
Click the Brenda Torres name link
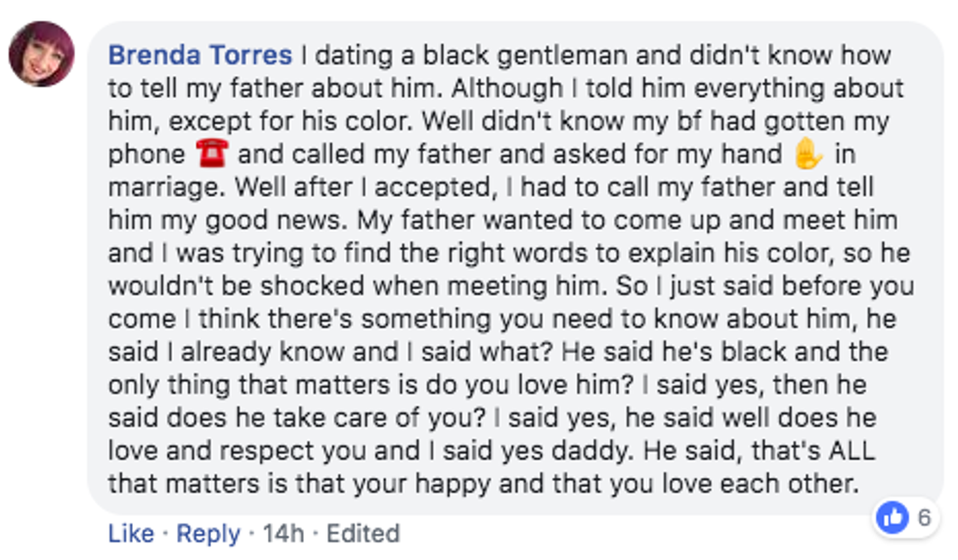199,55
